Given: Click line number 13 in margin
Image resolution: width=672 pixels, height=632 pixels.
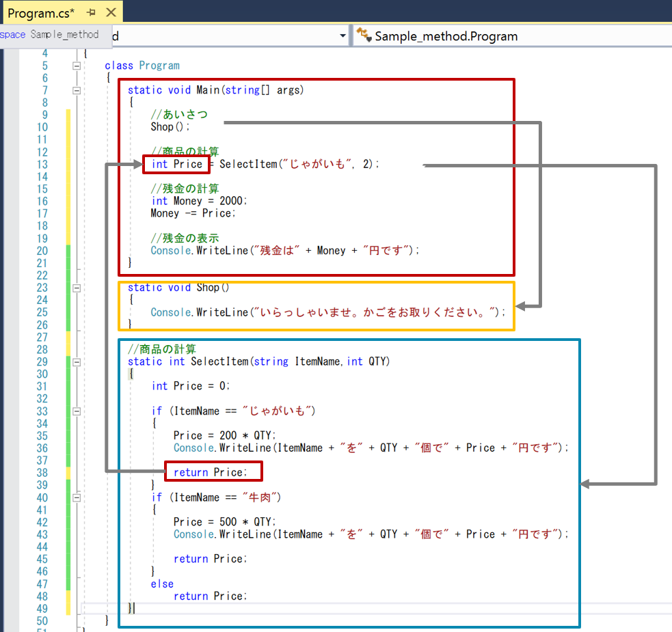Looking at the screenshot, I should pyautogui.click(x=42, y=165).
